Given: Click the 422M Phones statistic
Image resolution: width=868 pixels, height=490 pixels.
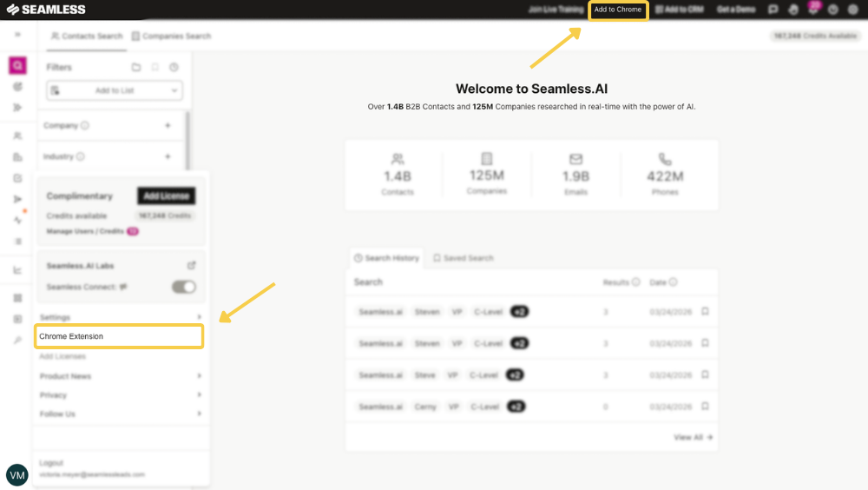Looking at the screenshot, I should pos(665,175).
